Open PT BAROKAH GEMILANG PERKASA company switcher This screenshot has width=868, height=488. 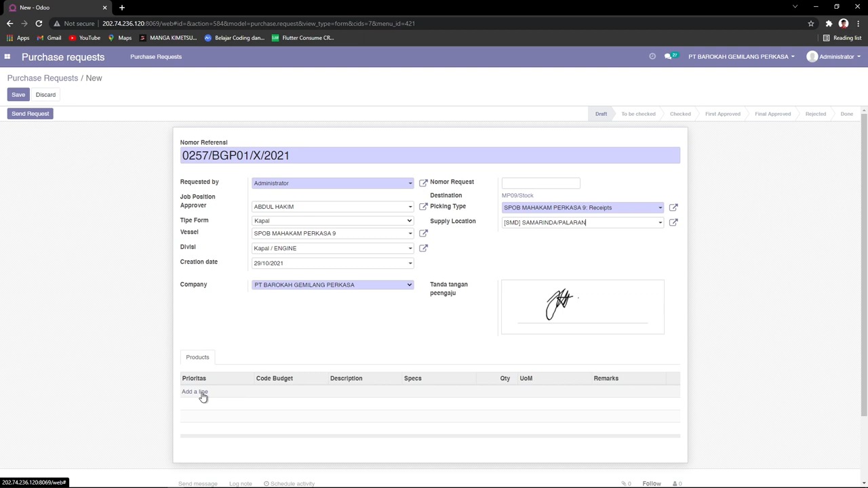pyautogui.click(x=741, y=57)
